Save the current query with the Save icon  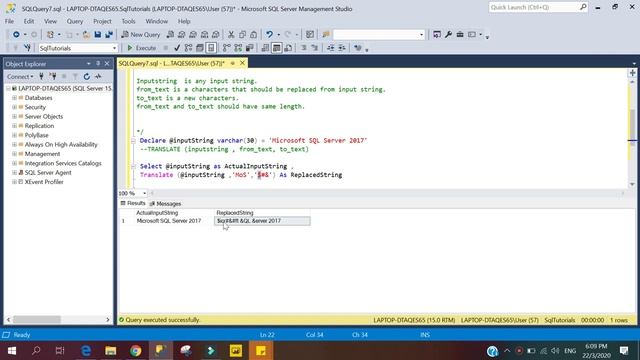click(98, 35)
